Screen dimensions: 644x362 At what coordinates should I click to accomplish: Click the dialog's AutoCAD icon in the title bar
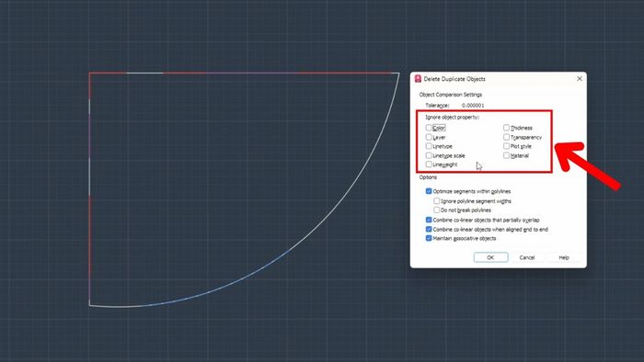point(418,79)
